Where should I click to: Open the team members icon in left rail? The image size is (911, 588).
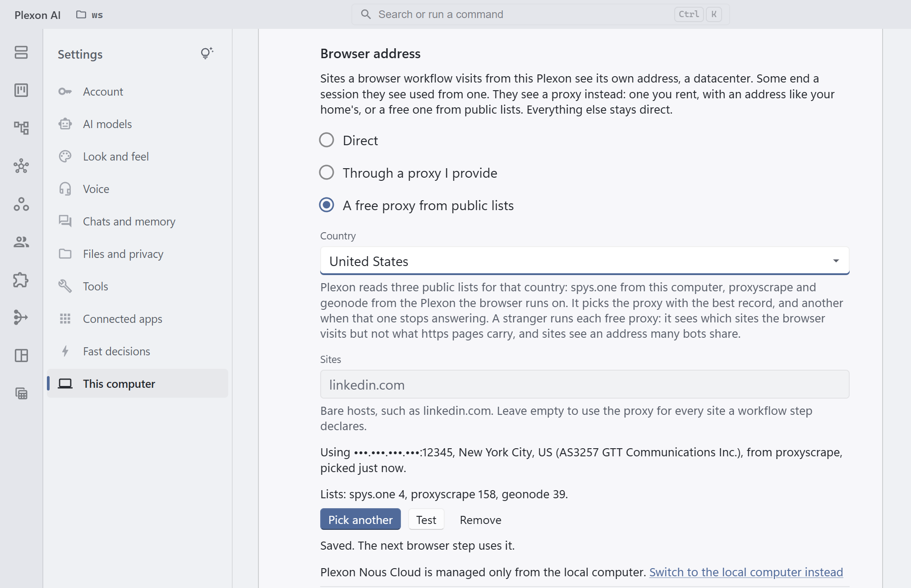21,242
